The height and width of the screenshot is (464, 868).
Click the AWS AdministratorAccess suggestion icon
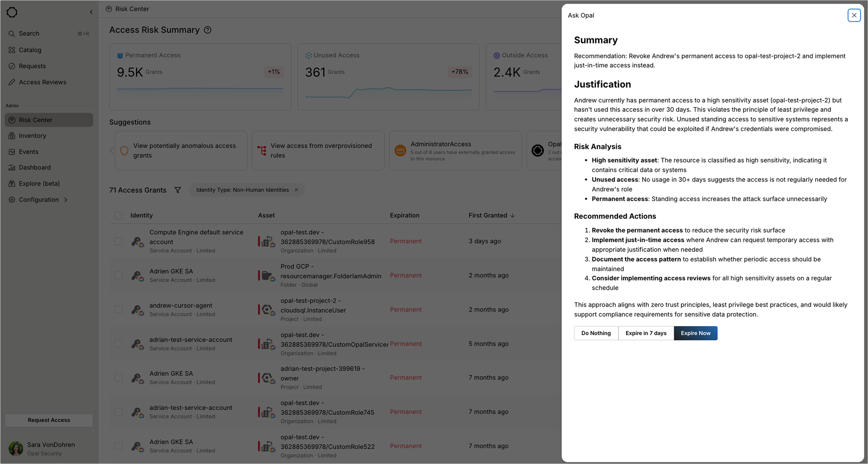pyautogui.click(x=400, y=151)
